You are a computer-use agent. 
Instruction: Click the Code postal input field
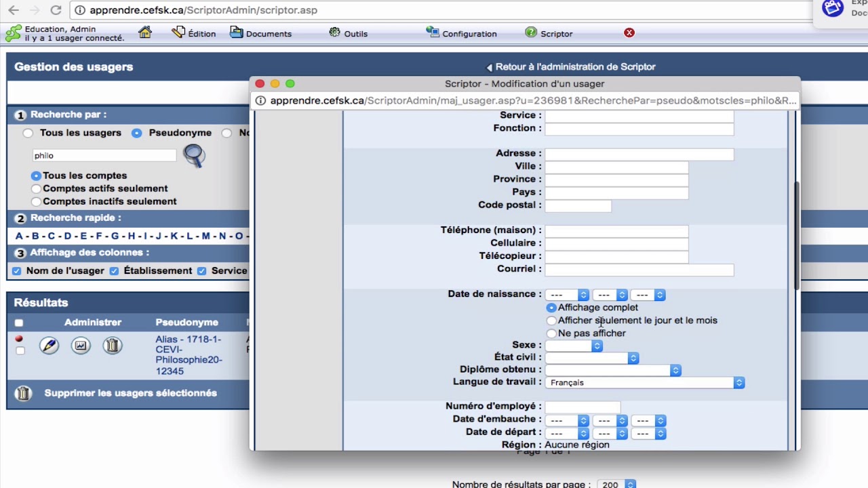578,205
